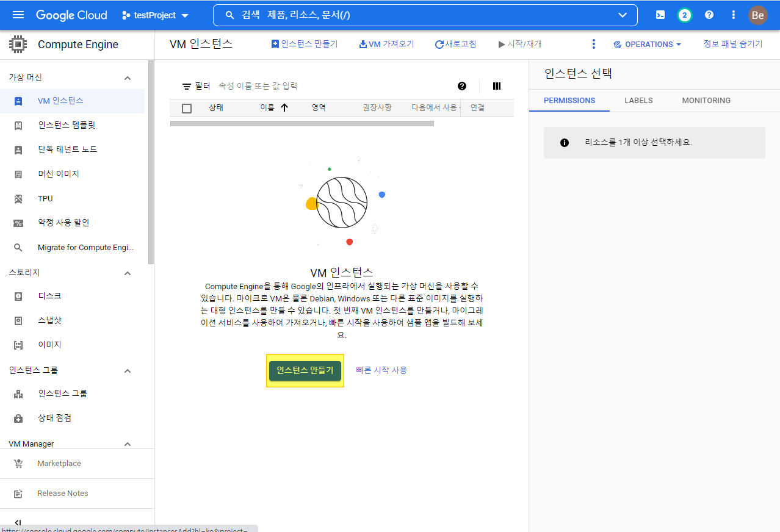Click the 인스턴스 그룹 item icon
The image size is (780, 532).
point(18,394)
